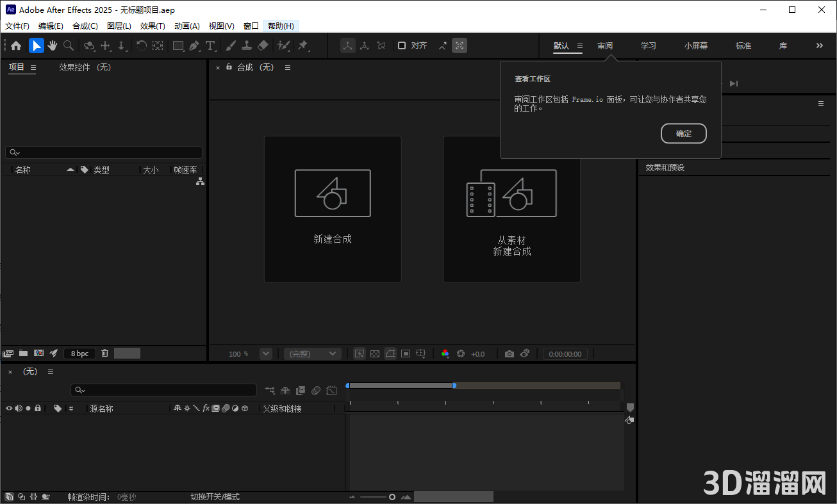Switch to the 学习 workspace tab
This screenshot has height=504, width=837.
[647, 45]
